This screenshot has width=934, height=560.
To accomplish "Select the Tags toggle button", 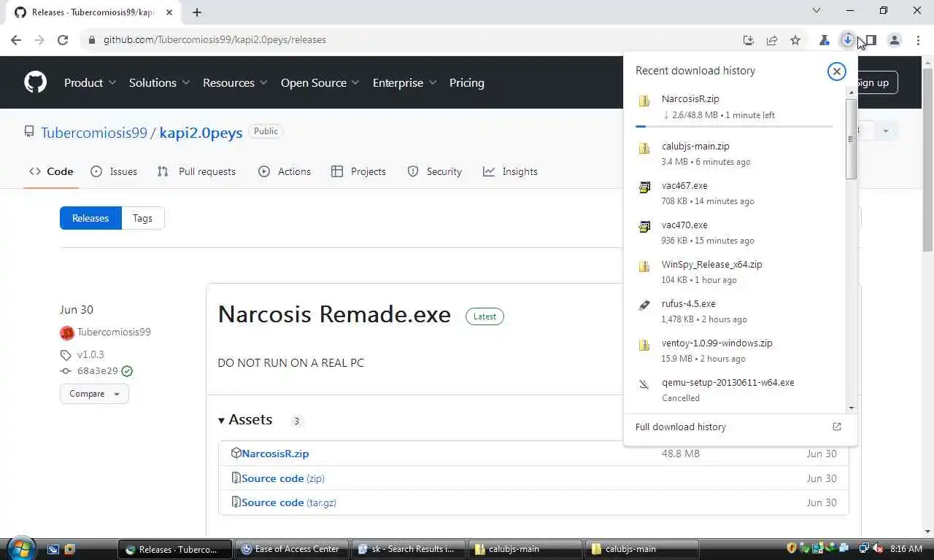I will (x=143, y=218).
